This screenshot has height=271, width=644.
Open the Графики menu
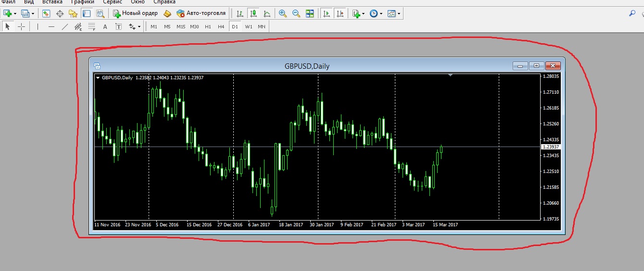pos(82,2)
